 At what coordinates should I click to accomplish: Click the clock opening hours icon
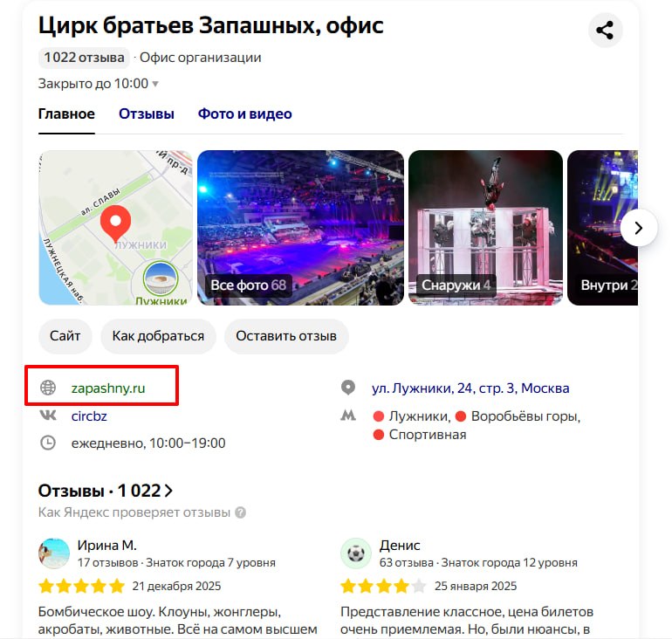[48, 443]
